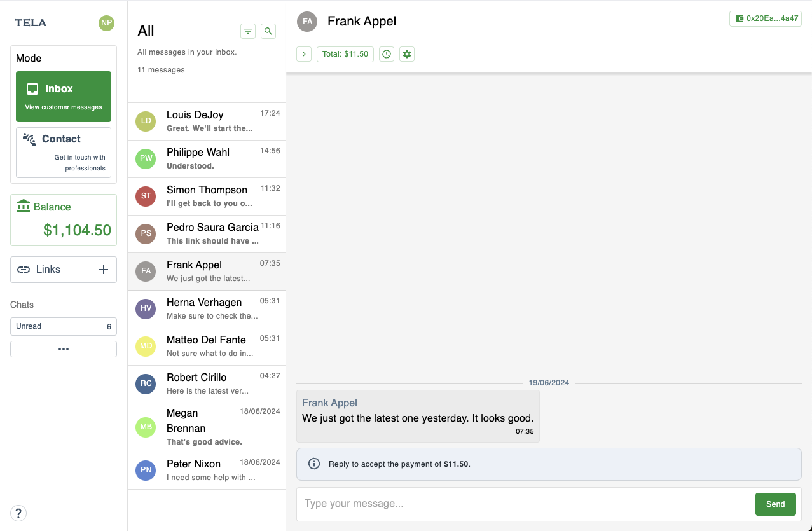Click the Total: $11.50 button
812x531 pixels.
click(345, 54)
